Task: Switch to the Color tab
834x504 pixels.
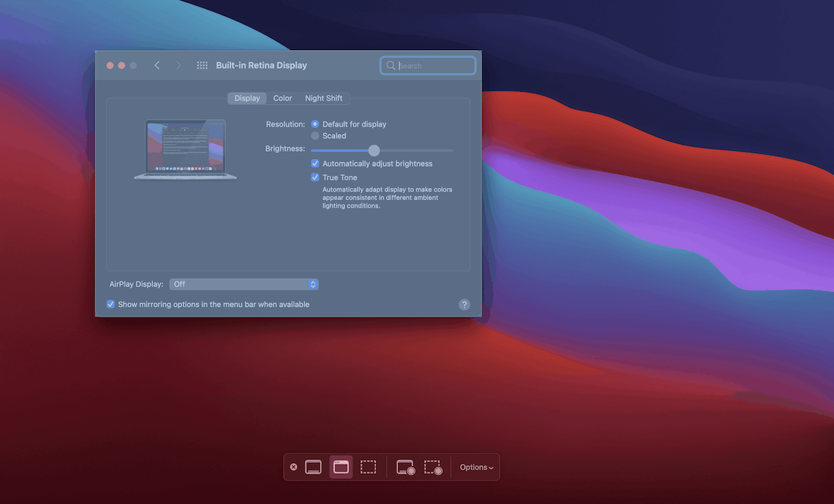Action: 283,99
